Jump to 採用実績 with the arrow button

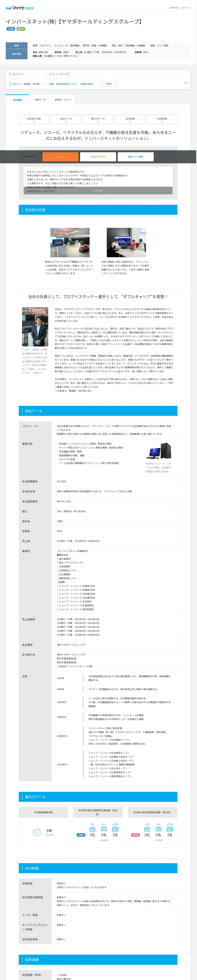click(x=162, y=119)
